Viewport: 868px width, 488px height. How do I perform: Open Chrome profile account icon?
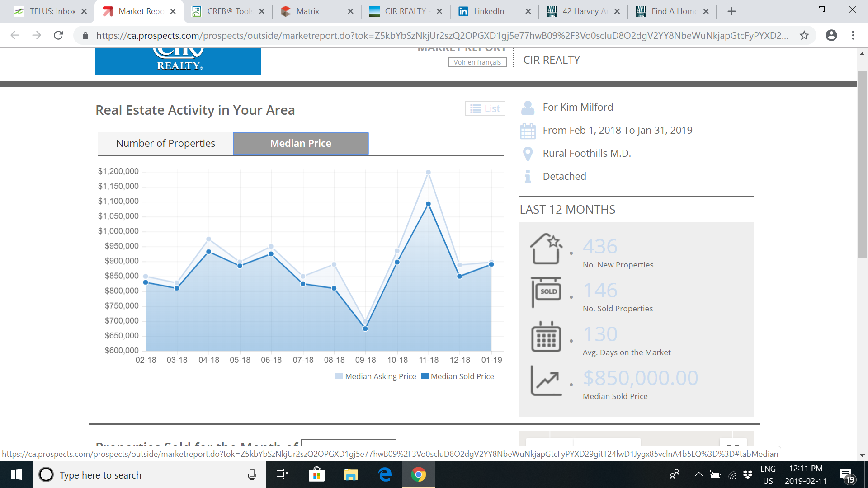pyautogui.click(x=831, y=35)
